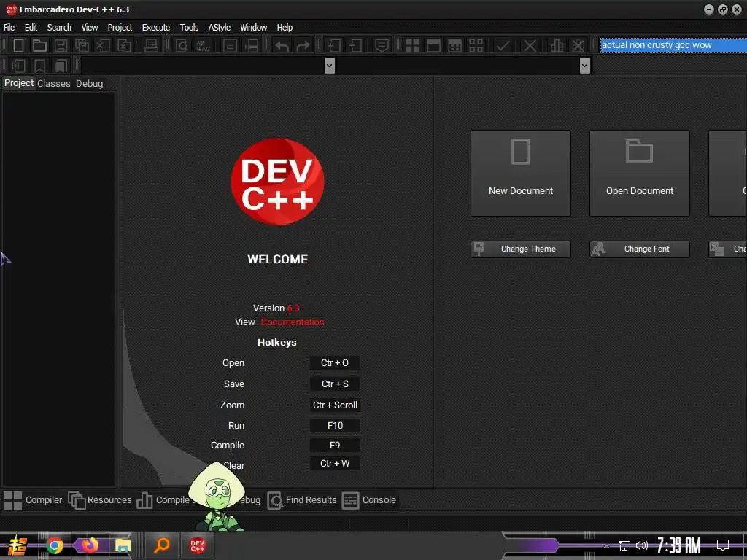Open the Resources bottom panel tab
The width and height of the screenshot is (747, 560).
100,500
